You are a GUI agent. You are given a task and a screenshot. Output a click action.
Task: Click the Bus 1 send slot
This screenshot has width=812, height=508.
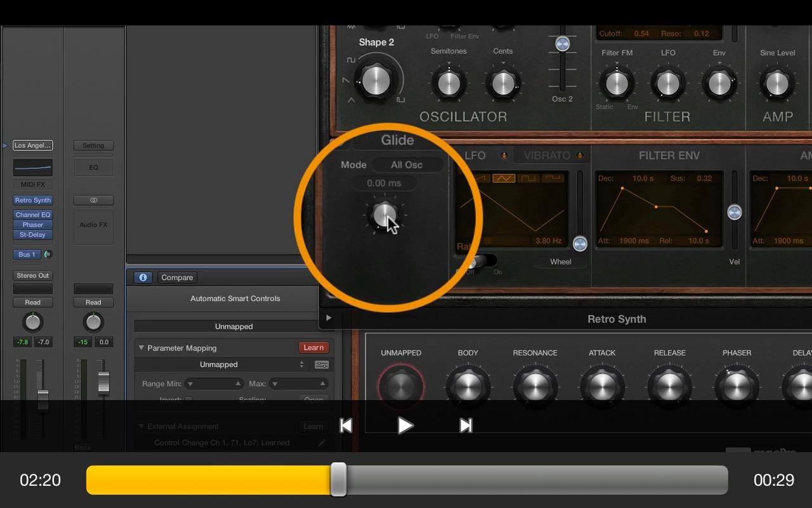pos(27,255)
